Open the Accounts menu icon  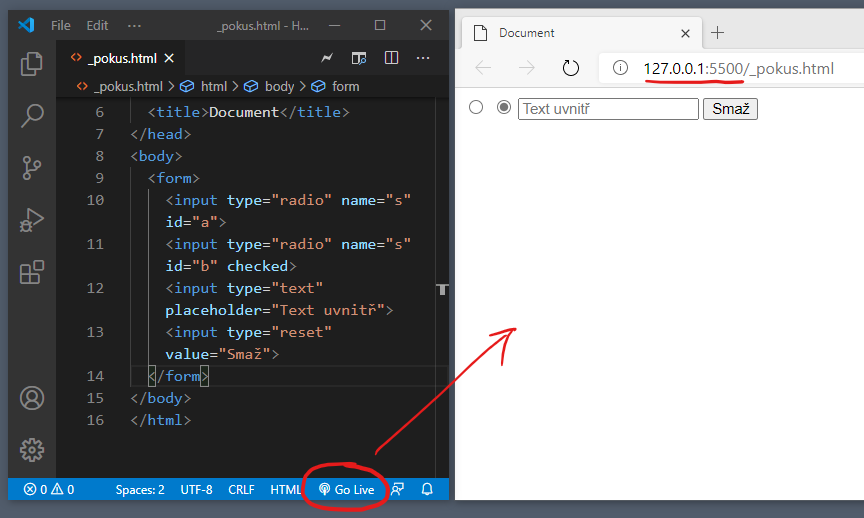31,398
